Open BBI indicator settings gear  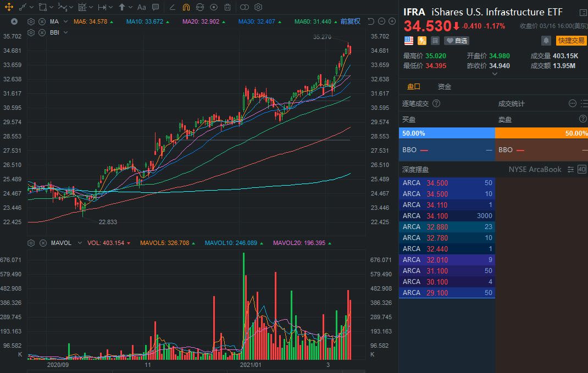[x=31, y=32]
